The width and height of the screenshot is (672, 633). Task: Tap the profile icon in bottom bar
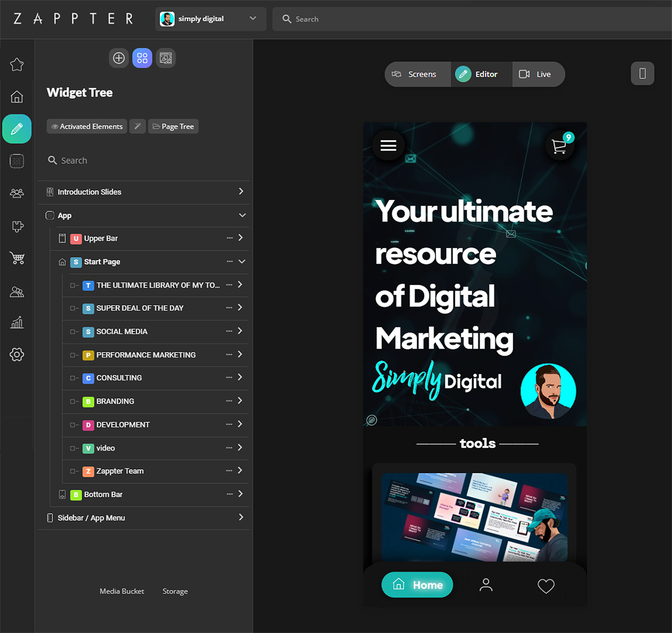tap(486, 585)
